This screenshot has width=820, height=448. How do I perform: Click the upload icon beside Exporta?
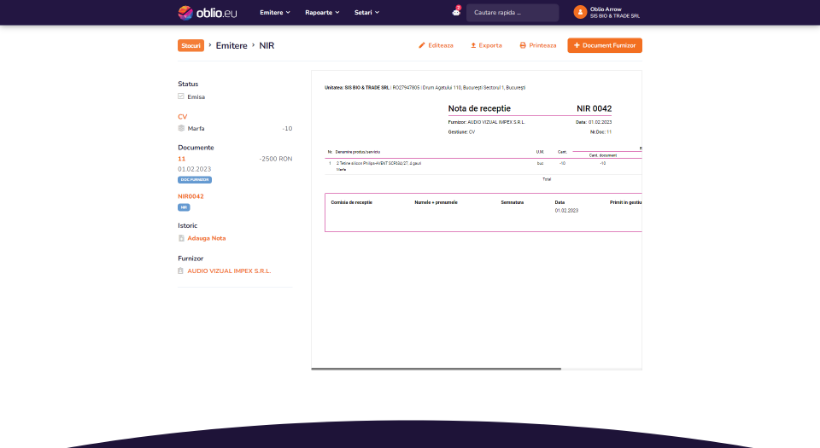tap(473, 45)
